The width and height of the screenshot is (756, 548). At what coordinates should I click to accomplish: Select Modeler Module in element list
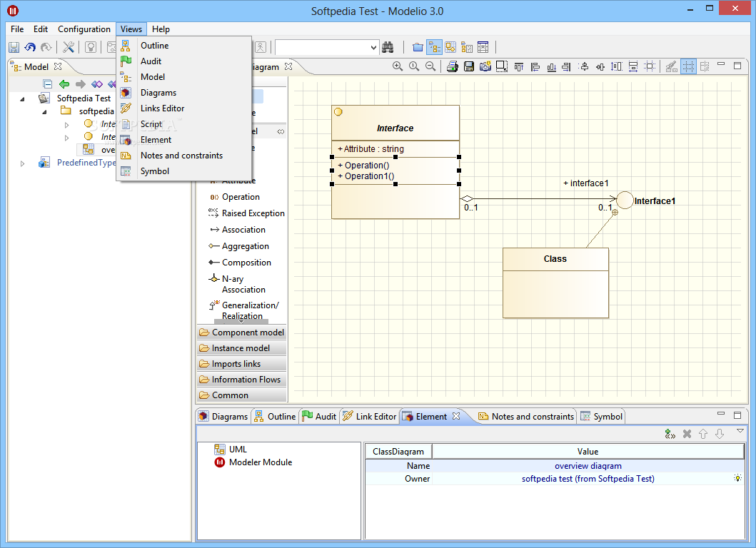pyautogui.click(x=253, y=462)
